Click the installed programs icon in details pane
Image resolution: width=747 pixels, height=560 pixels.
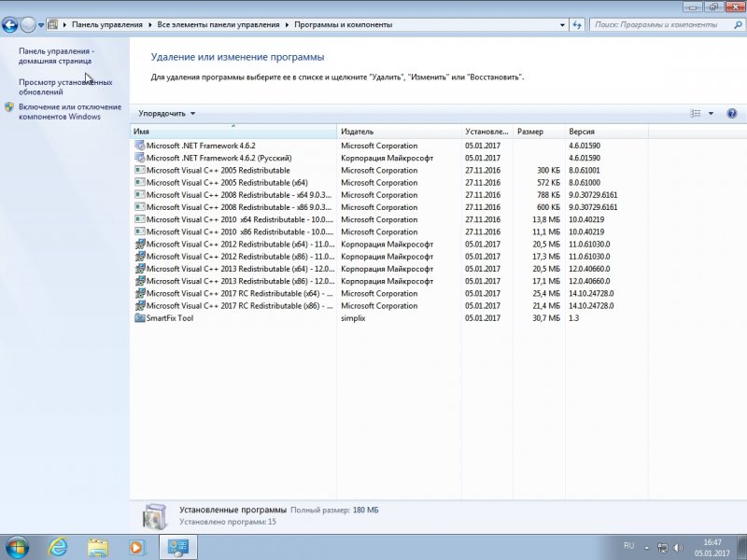click(155, 516)
